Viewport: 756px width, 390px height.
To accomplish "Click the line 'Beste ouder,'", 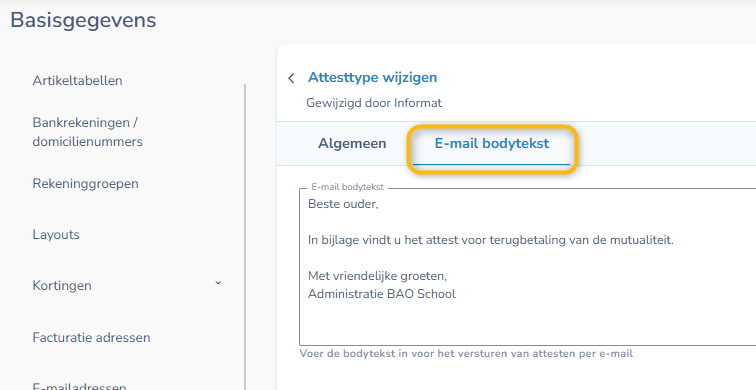I will point(343,204).
